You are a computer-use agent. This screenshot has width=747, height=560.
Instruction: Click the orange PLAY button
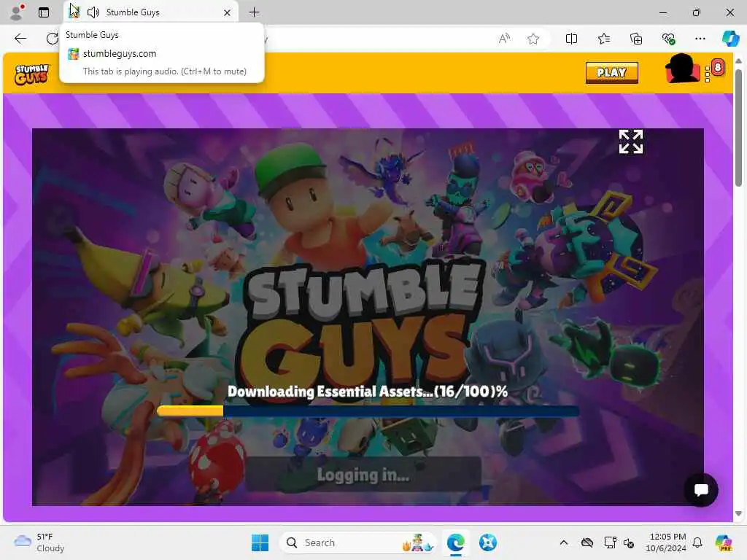coord(612,73)
